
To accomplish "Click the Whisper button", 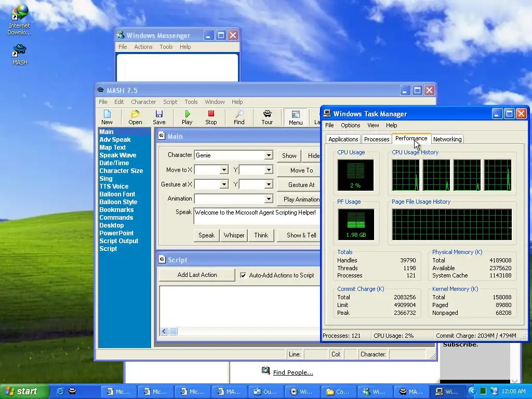I will [234, 235].
